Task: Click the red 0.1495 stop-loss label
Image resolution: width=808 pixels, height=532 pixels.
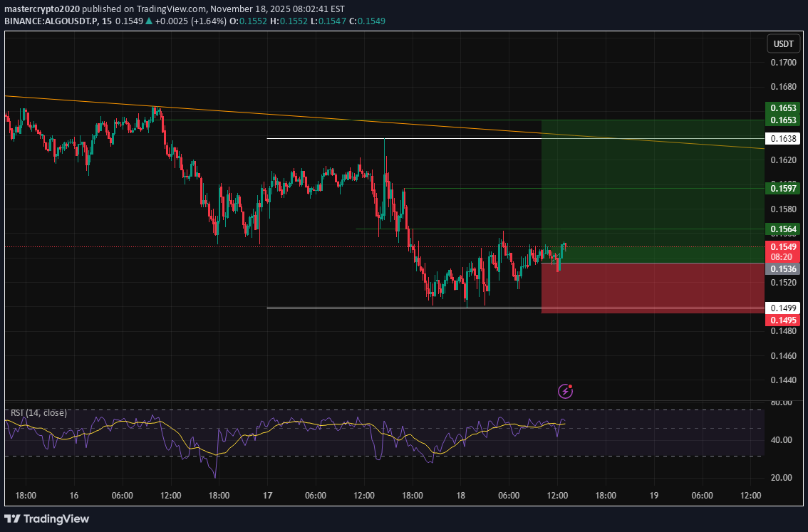Action: 782,320
